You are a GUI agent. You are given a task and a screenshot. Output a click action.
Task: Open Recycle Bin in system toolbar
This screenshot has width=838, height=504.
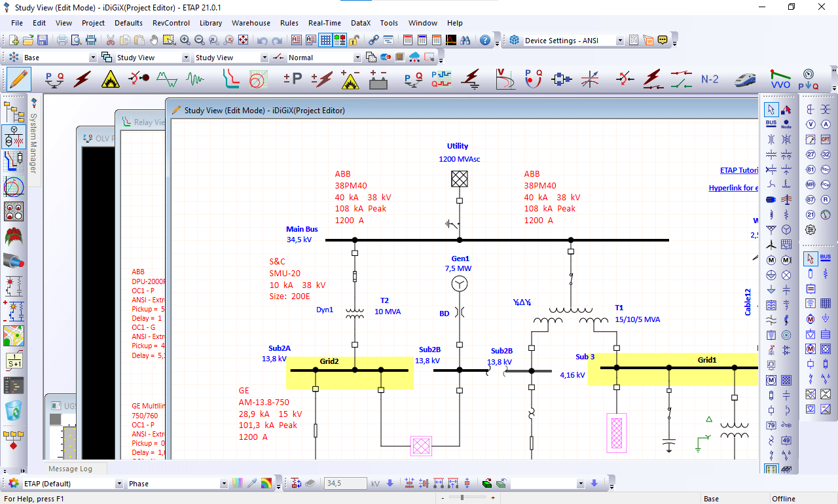(x=14, y=410)
